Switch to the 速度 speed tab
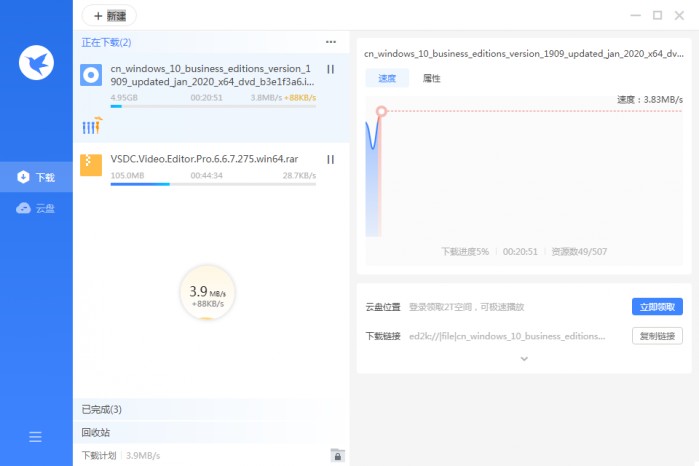 [x=387, y=78]
